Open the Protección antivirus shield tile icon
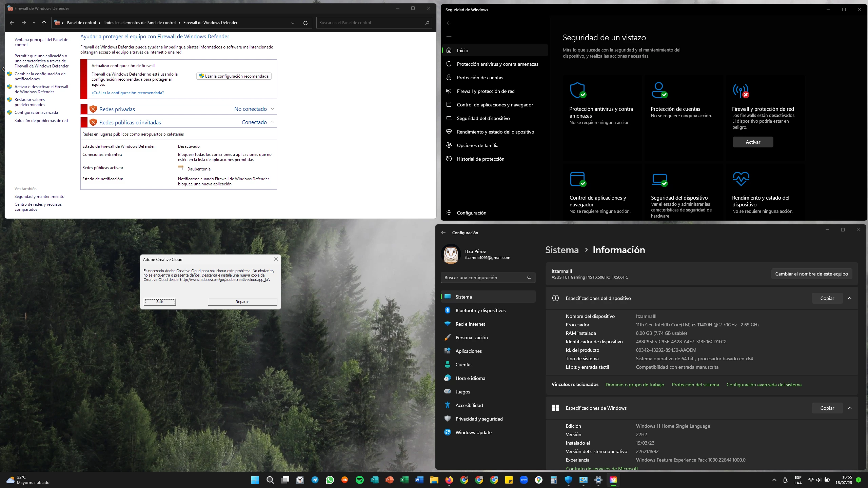 click(578, 90)
